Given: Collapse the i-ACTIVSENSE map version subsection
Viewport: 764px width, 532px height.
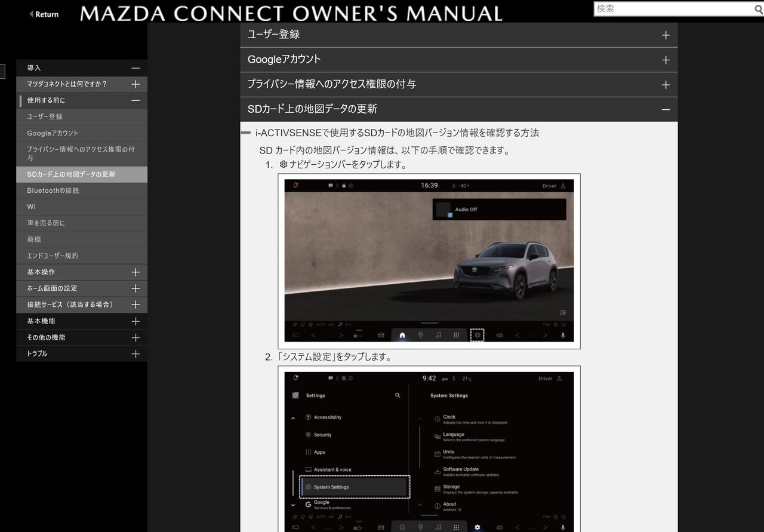Looking at the screenshot, I should [246, 133].
